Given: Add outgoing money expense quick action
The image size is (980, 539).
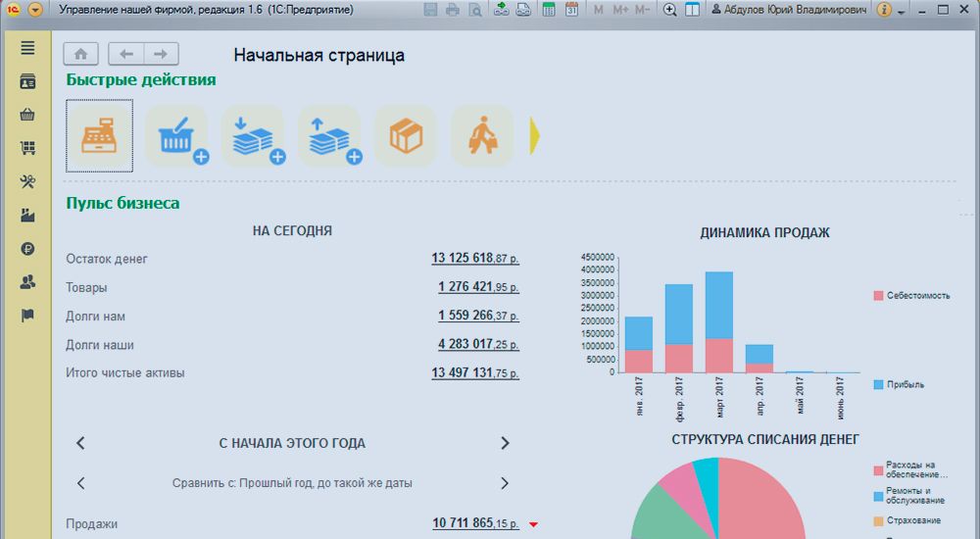Looking at the screenshot, I should tap(329, 135).
